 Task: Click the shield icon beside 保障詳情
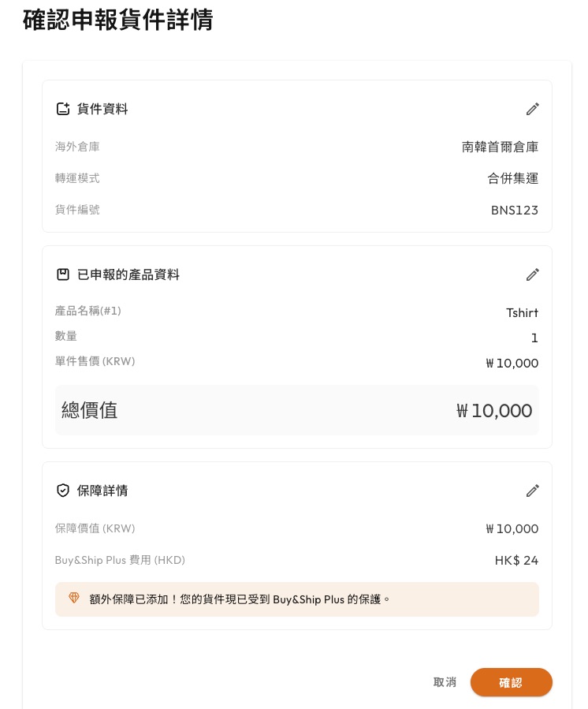63,491
